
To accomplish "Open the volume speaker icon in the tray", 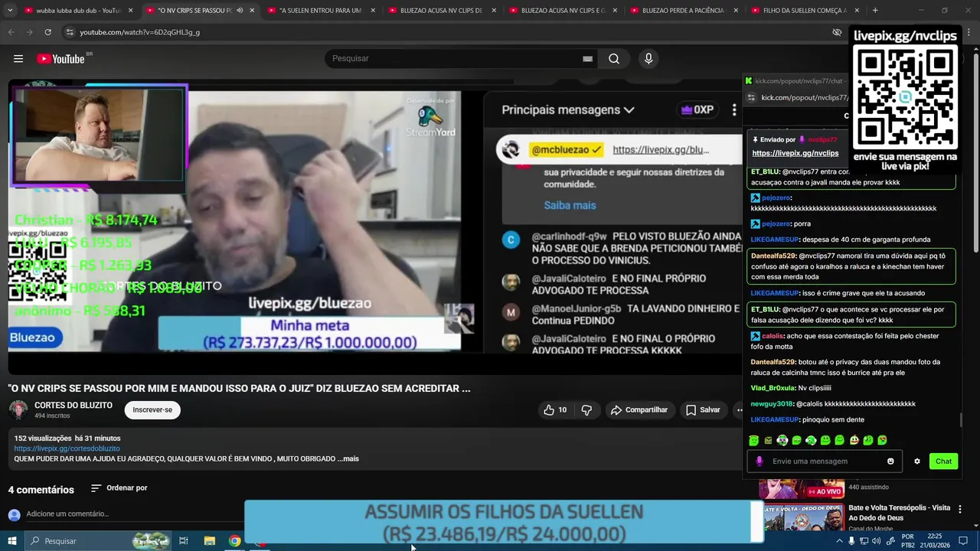I will coord(877,541).
